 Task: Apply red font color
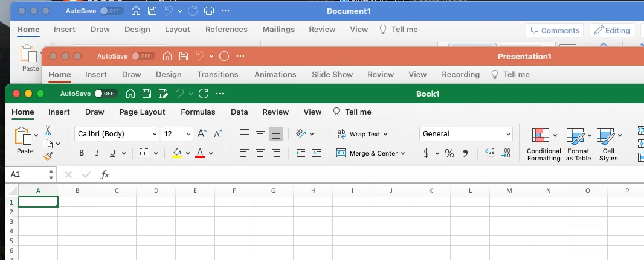(200, 153)
